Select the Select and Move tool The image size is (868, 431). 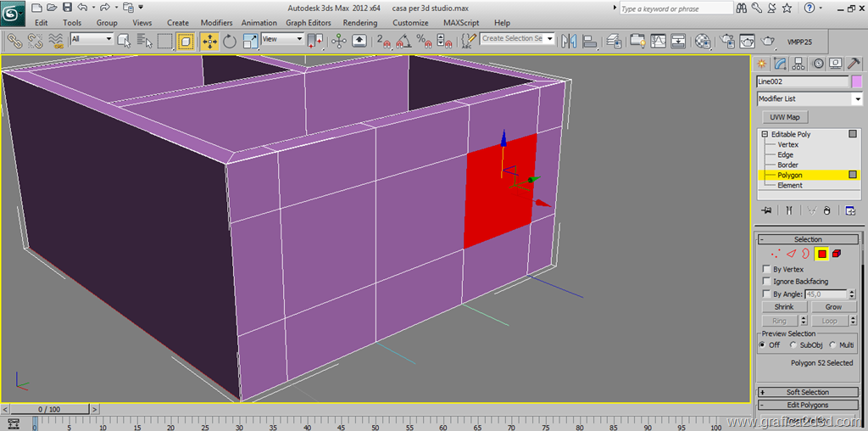click(x=209, y=41)
